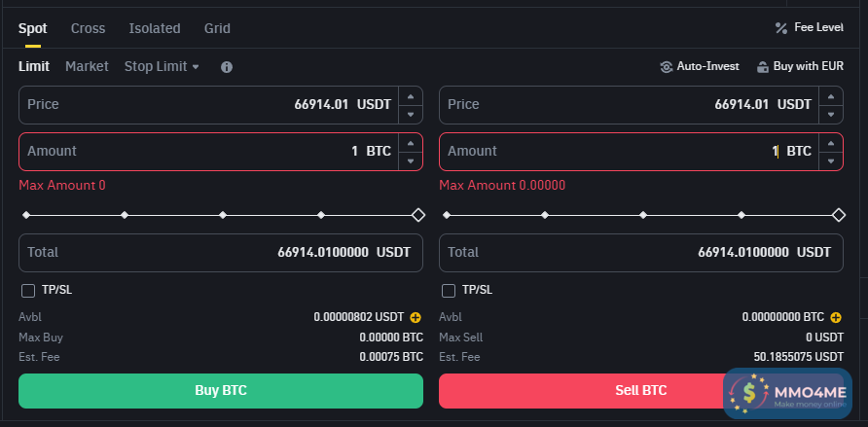Click the Auto-Invest icon
Screen dimensions: 868x427
[x=667, y=67]
